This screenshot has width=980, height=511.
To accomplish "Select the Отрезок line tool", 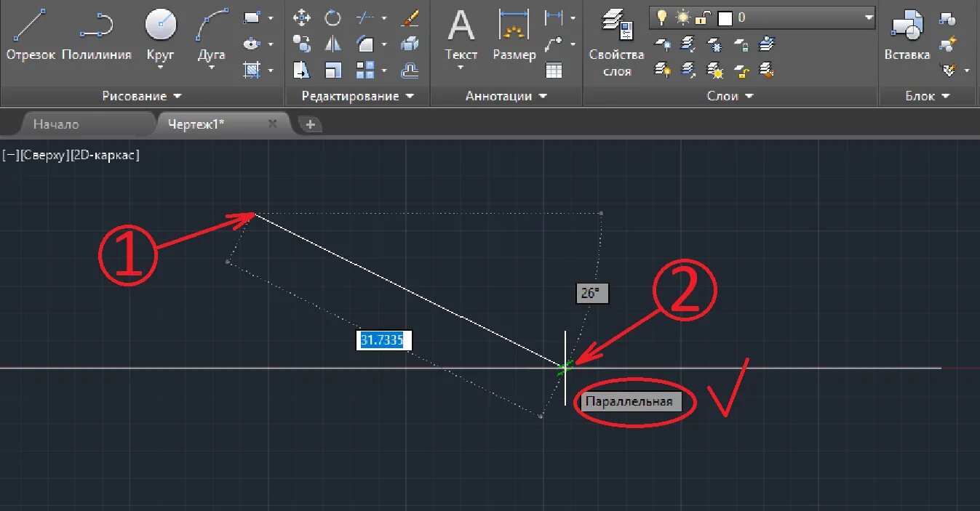I will 30,35.
